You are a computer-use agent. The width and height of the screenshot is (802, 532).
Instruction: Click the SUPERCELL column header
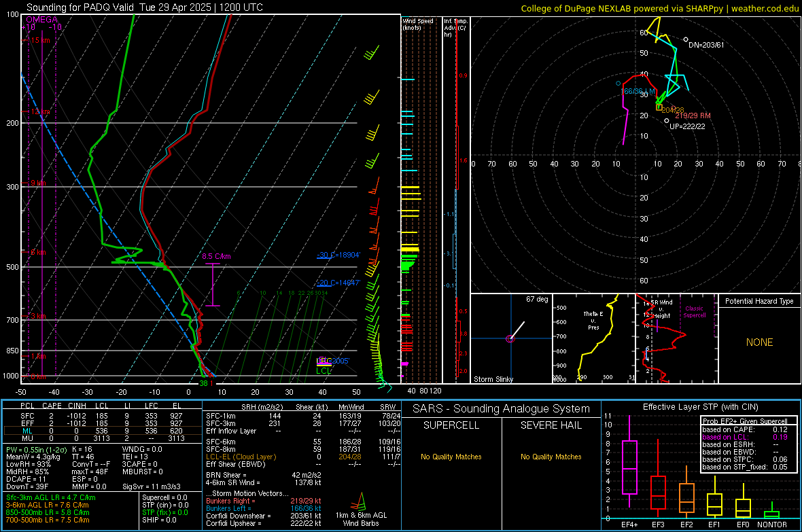tap(451, 425)
